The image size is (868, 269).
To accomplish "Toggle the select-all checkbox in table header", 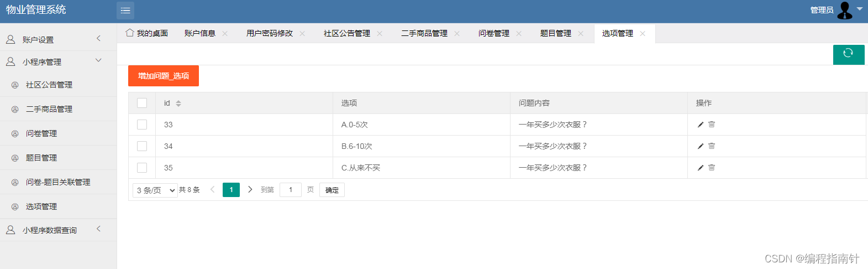I will [x=142, y=103].
